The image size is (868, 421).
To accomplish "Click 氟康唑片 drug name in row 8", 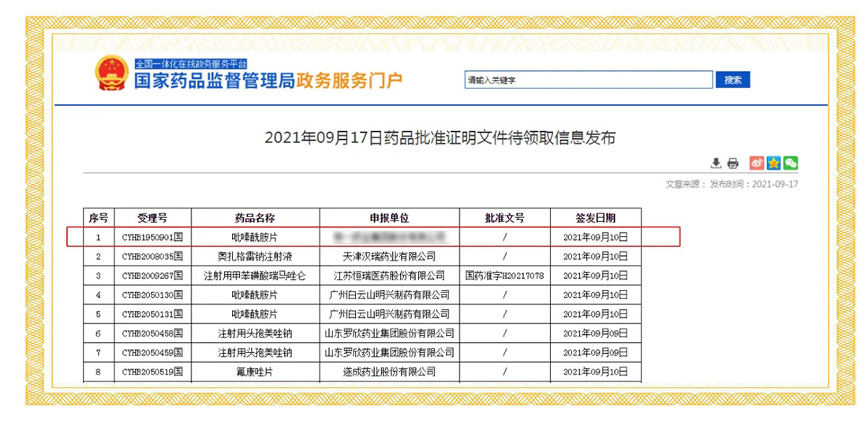I will point(255,371).
